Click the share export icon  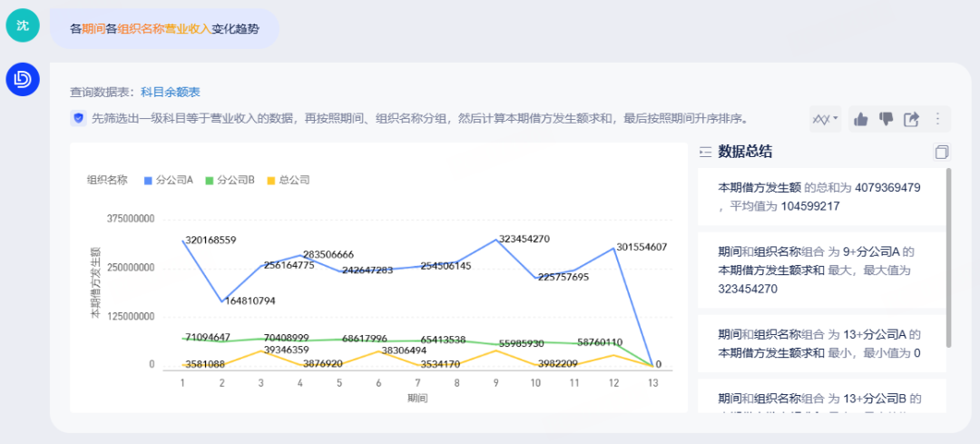coord(911,119)
